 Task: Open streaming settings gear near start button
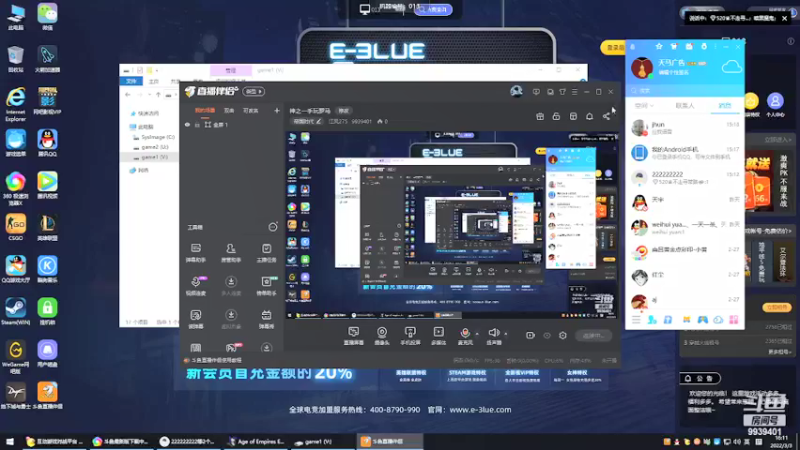pos(563,335)
